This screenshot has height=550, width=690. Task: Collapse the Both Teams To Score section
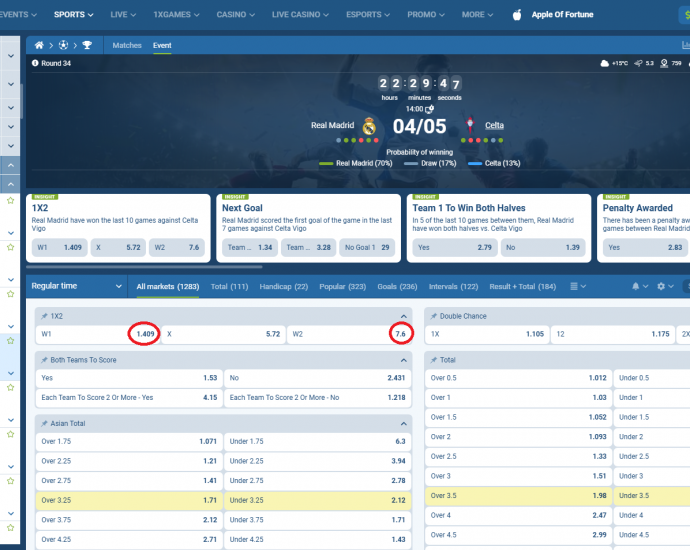[x=404, y=360]
